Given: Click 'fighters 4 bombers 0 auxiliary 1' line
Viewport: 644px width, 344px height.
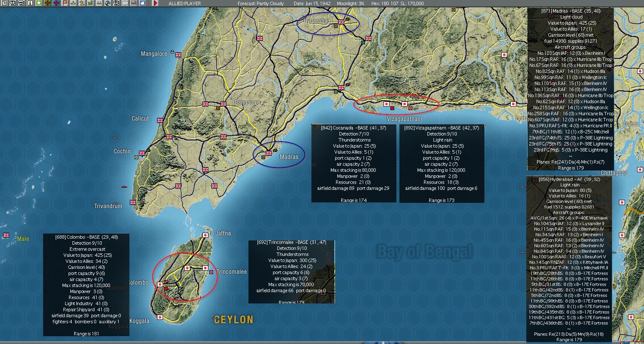Looking at the screenshot, I should (x=86, y=322).
